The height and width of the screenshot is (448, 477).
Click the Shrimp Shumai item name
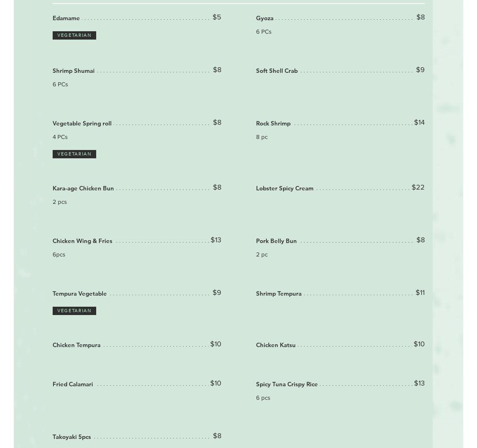(73, 71)
